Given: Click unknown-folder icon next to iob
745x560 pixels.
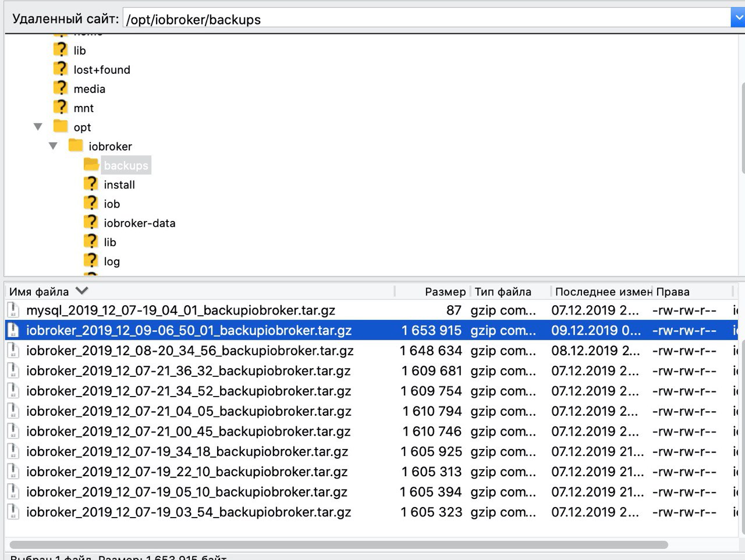Looking at the screenshot, I should 91,203.
